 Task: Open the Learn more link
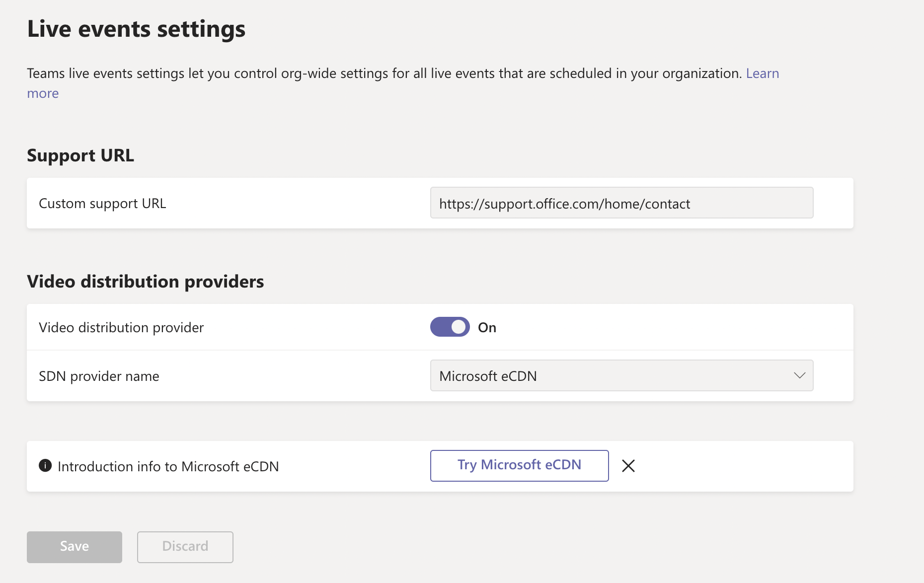tap(762, 73)
